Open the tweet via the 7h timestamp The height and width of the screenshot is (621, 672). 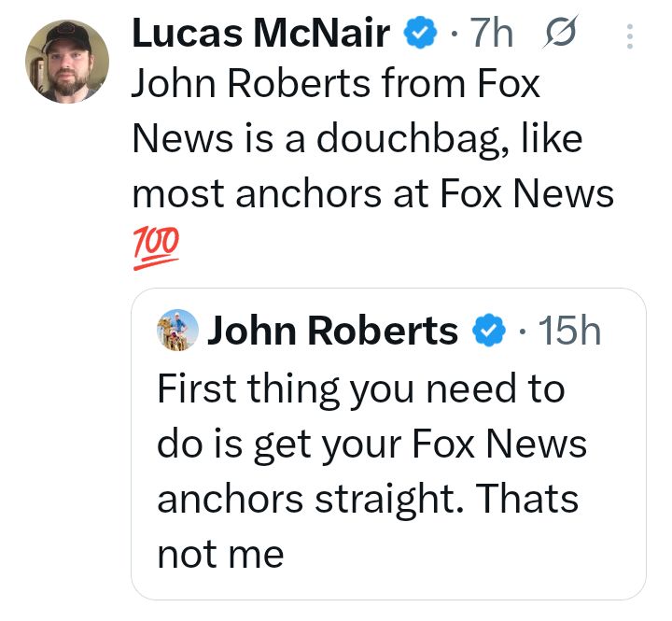click(490, 35)
